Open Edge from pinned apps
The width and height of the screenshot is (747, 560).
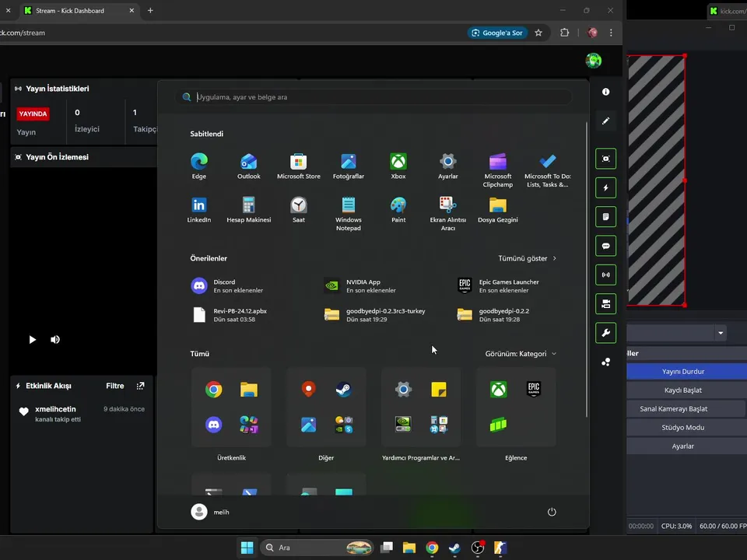coord(198,166)
